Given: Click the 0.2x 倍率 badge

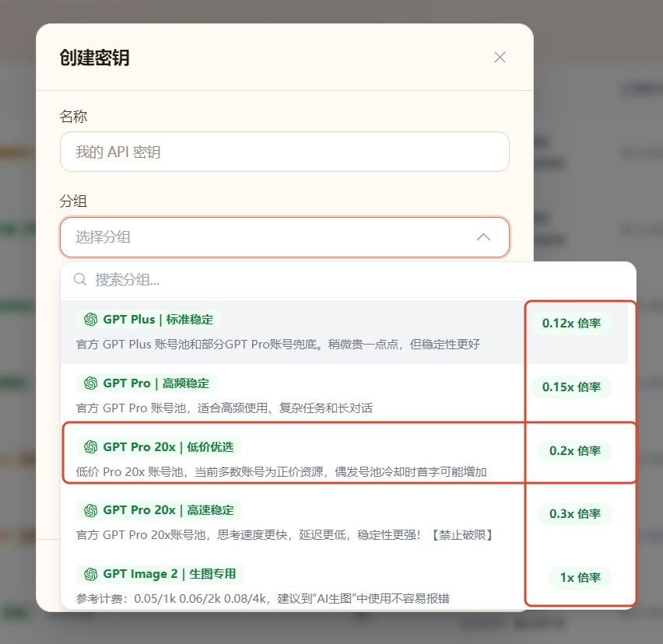Looking at the screenshot, I should coord(574,450).
